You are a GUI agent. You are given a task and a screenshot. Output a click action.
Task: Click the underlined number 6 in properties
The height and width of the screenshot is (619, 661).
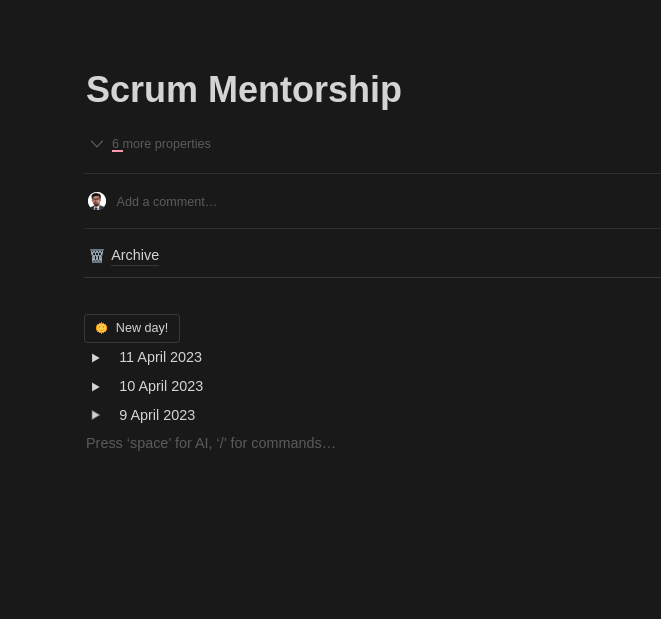point(116,144)
